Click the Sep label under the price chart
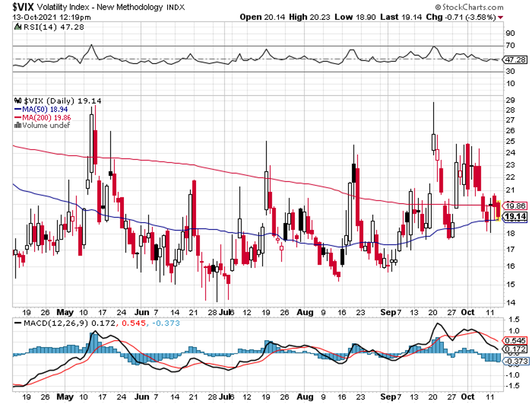The image size is (532, 404). tap(388, 312)
